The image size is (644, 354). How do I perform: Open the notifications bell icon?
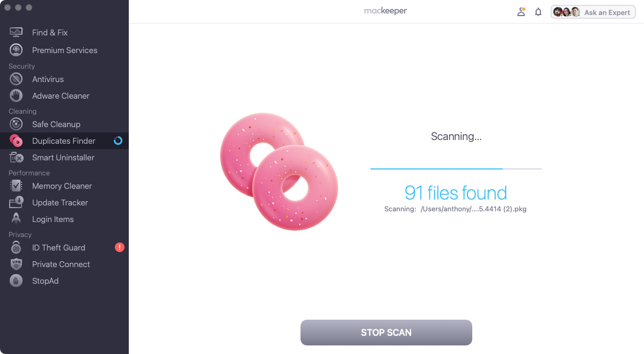538,12
